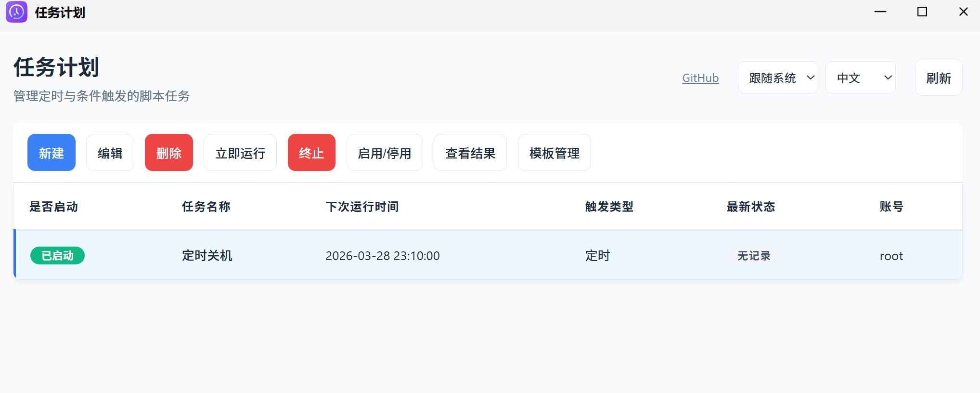Click the 任务计划 clock app logo
Image resolution: width=980 pixels, height=393 pixels.
pos(17,12)
